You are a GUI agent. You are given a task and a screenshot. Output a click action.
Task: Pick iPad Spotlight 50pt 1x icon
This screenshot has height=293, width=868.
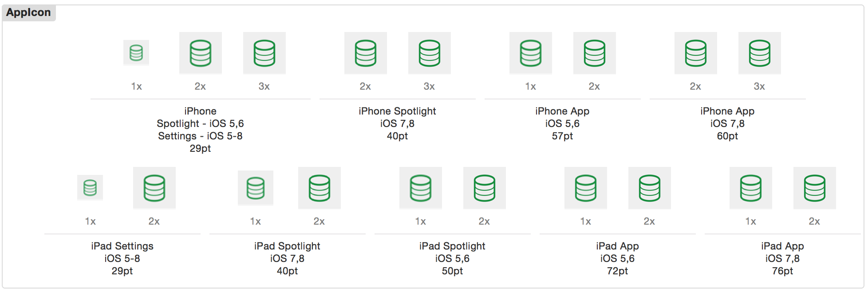pos(420,188)
